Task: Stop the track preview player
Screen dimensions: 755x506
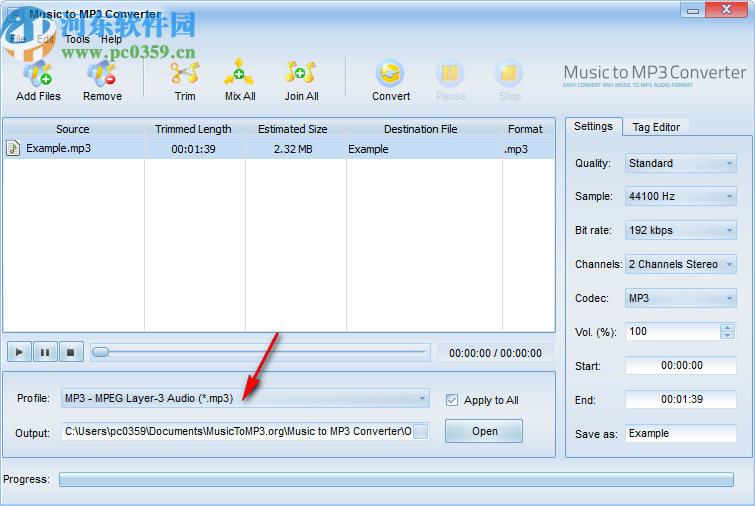Action: (71, 352)
